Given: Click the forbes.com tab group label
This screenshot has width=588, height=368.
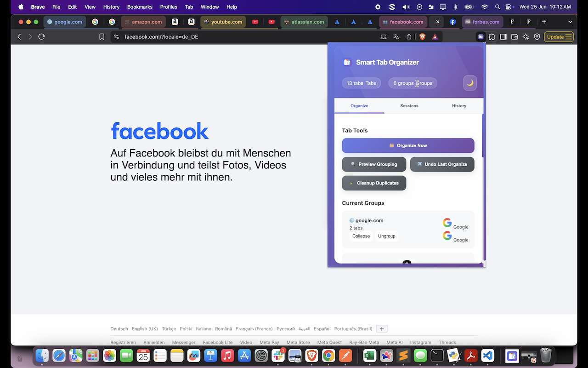Looking at the screenshot, I should coord(482,22).
